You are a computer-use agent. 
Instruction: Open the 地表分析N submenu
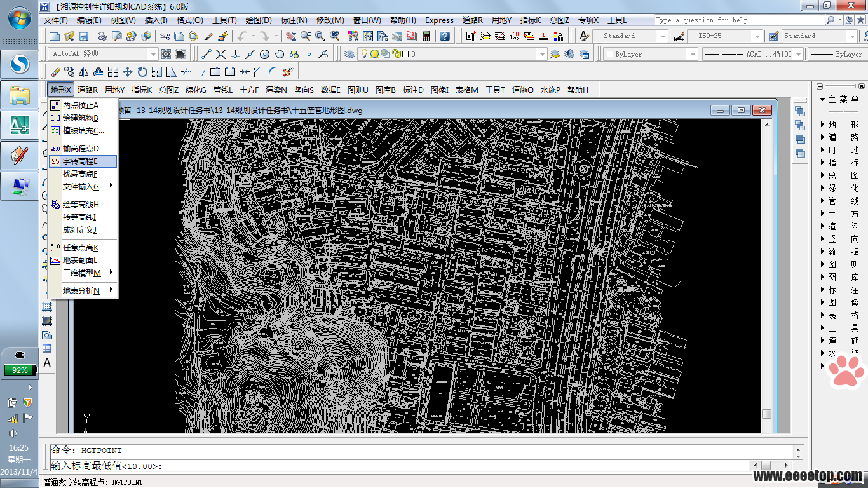pyautogui.click(x=83, y=291)
